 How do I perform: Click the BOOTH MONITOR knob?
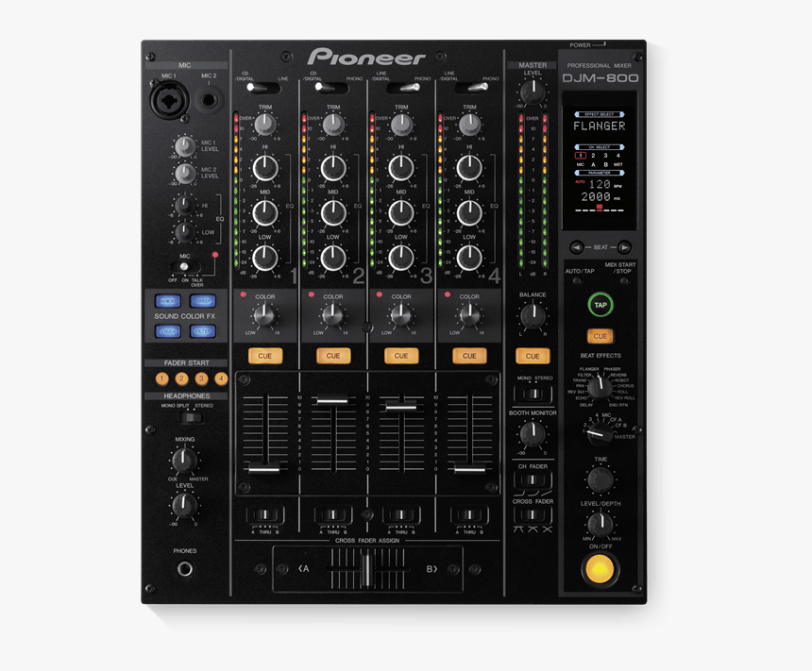(x=533, y=434)
